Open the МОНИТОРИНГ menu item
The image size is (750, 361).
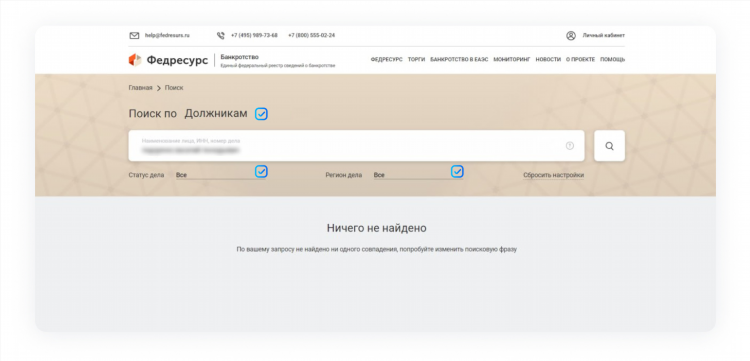coord(512,60)
